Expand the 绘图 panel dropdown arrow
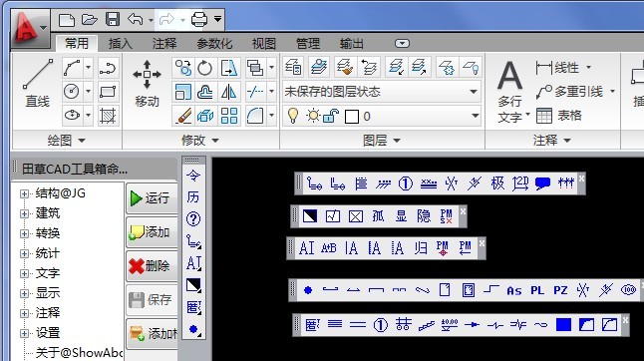Screen dimensions: 644x361 pyautogui.click(x=82, y=141)
